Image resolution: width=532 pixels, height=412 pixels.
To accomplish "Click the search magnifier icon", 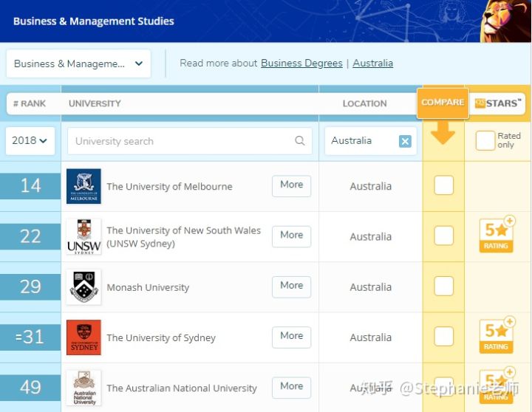I will 299,141.
